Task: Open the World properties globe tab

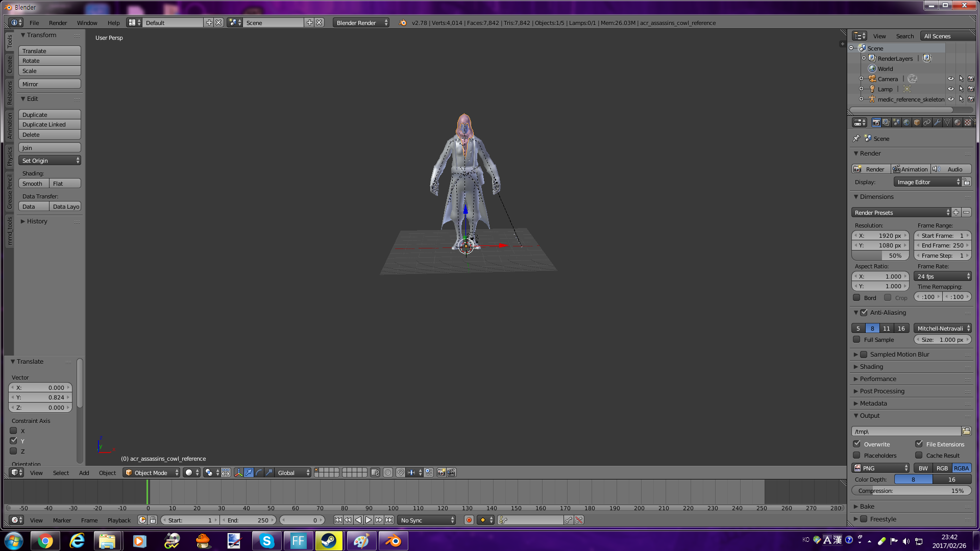Action: point(906,122)
